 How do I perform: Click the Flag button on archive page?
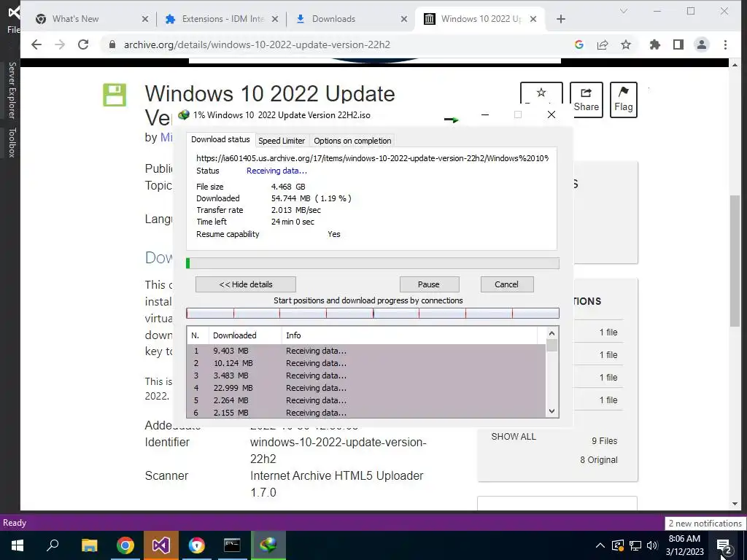tap(624, 99)
